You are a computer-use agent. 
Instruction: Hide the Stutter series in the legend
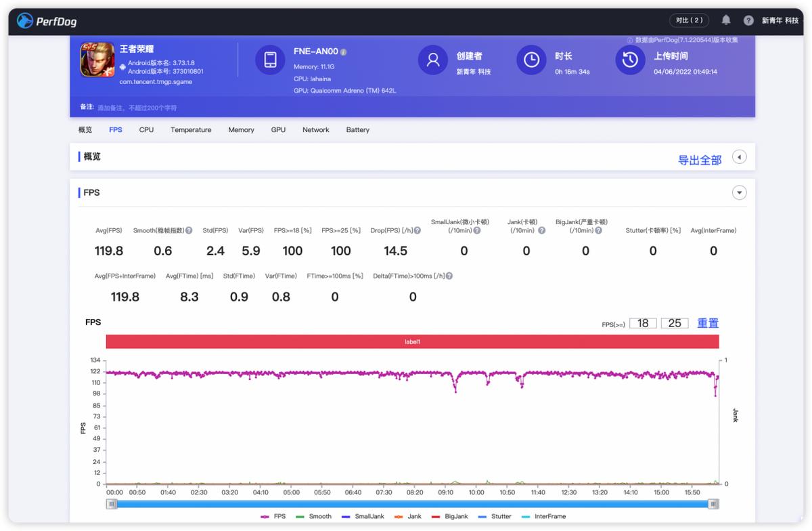coord(494,516)
